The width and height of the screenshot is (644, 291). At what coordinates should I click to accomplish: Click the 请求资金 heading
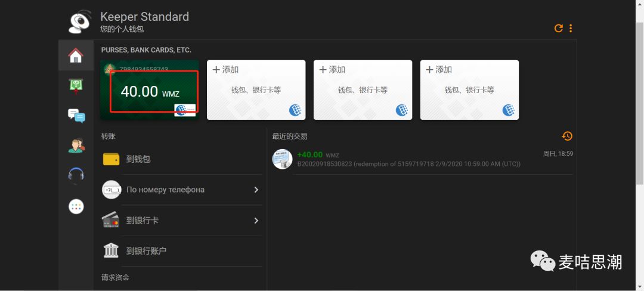pos(116,277)
